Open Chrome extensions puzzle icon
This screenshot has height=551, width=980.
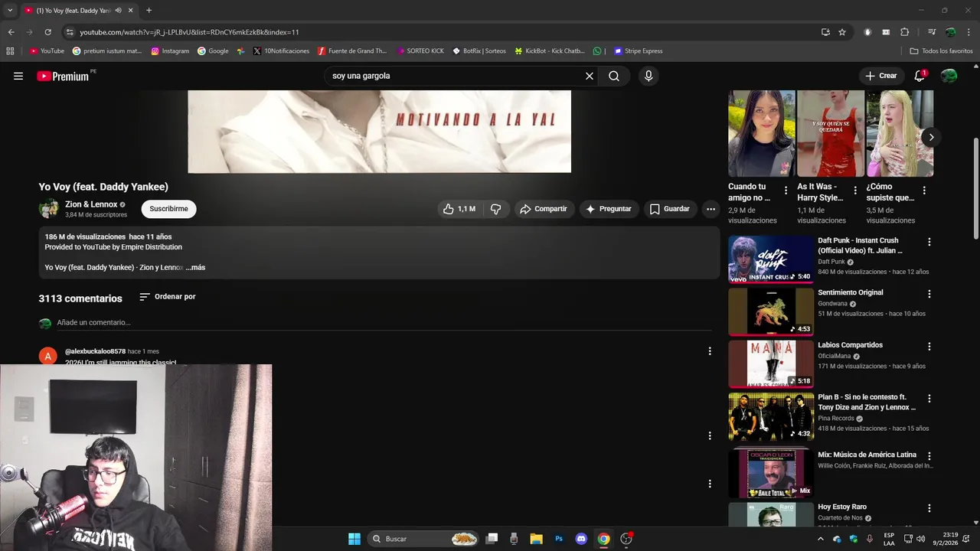(905, 32)
